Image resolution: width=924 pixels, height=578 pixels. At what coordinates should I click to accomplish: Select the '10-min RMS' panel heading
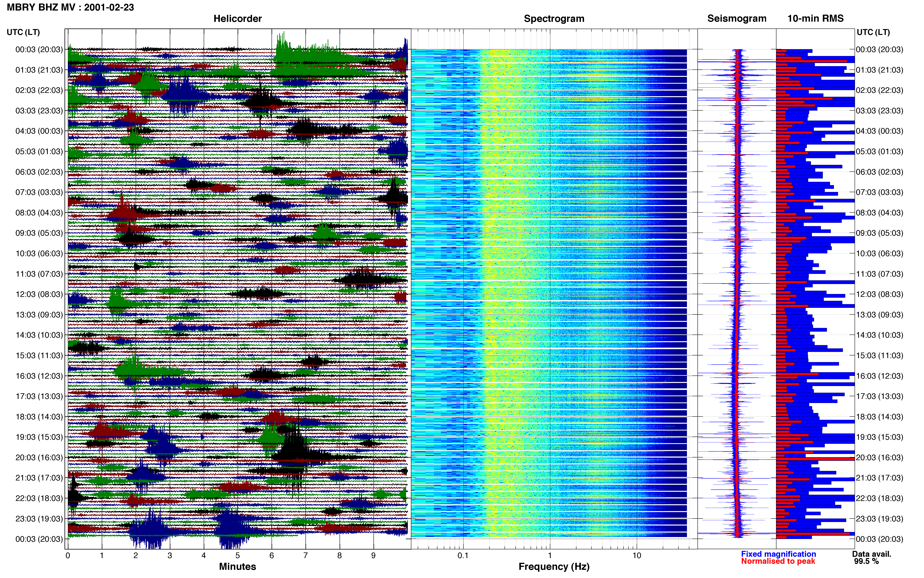816,18
